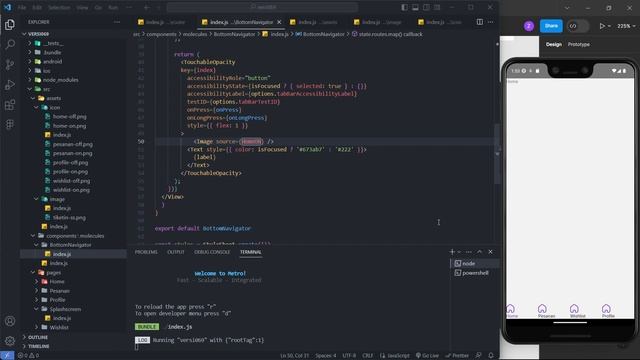Expand the TIMELINE section
This screenshot has height=360, width=640.
(x=38, y=346)
